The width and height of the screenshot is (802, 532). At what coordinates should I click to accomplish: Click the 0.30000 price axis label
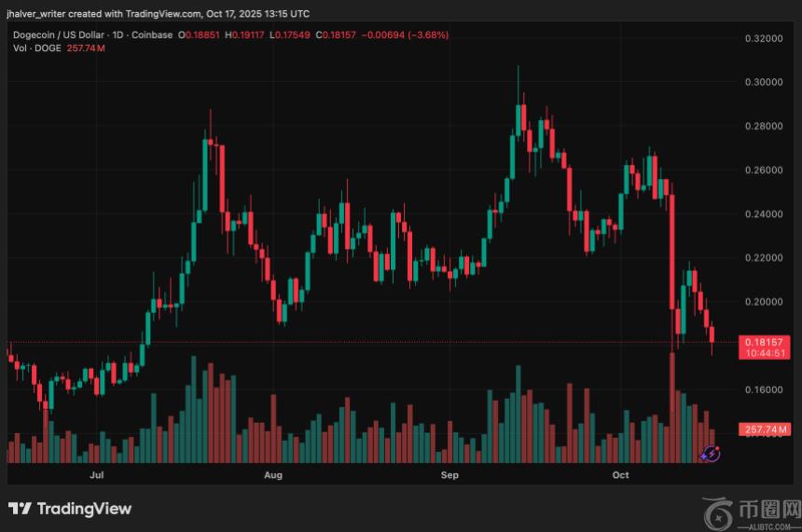763,82
